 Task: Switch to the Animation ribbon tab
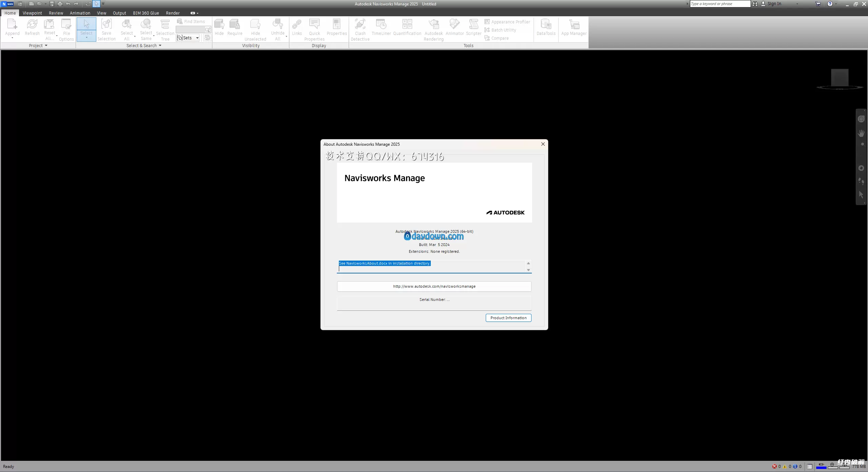(x=80, y=13)
